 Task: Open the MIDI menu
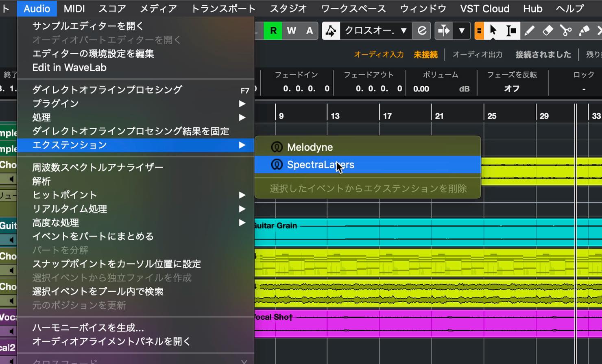[74, 9]
